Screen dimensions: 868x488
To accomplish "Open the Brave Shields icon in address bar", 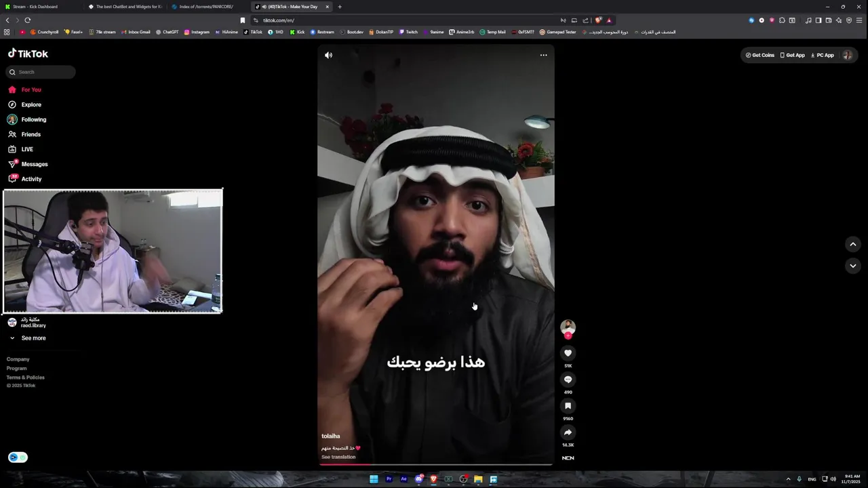I will pyautogui.click(x=598, y=20).
